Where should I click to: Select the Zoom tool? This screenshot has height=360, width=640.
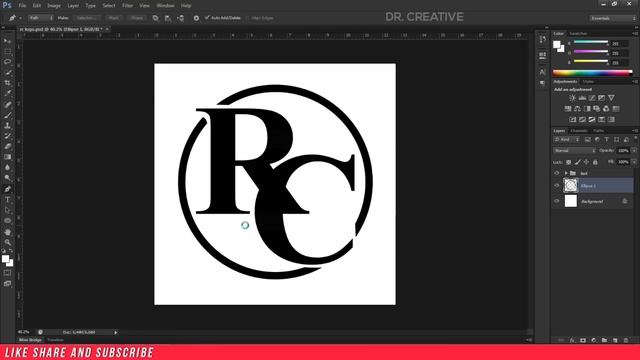(7, 242)
